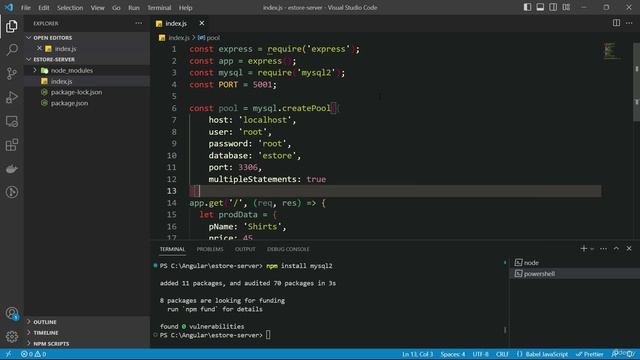Close the index.js editor tab
The width and height of the screenshot is (640, 360).
(x=202, y=23)
